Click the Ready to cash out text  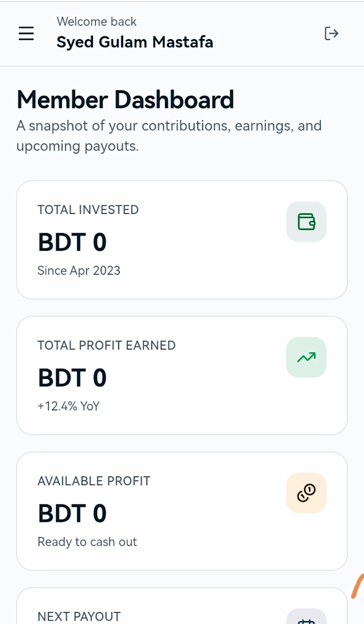tap(87, 542)
